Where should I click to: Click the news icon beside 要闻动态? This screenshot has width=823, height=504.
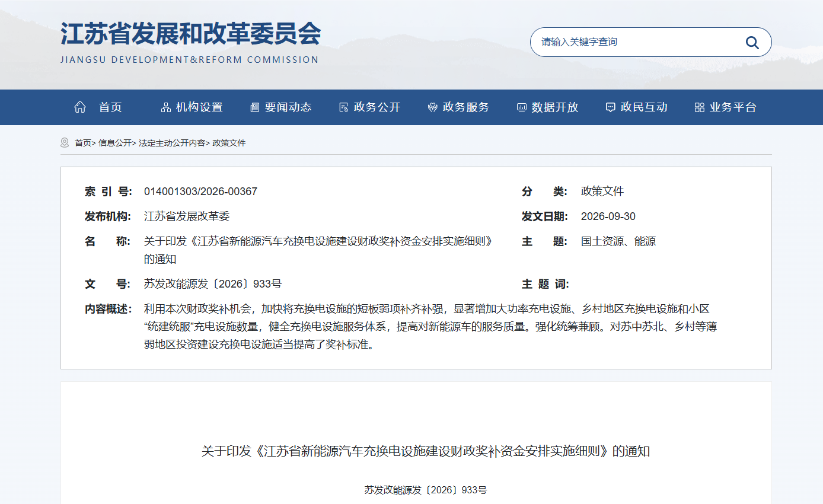[x=255, y=107]
